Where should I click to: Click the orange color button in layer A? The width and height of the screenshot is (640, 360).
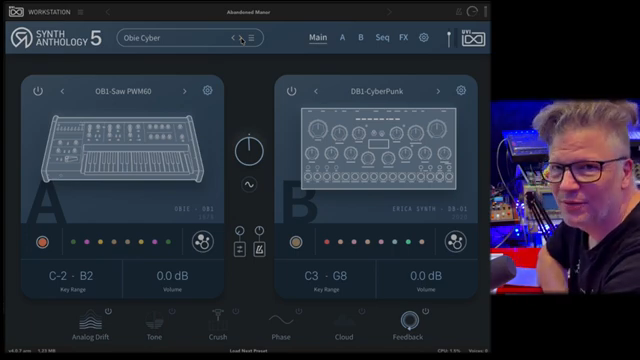click(42, 242)
